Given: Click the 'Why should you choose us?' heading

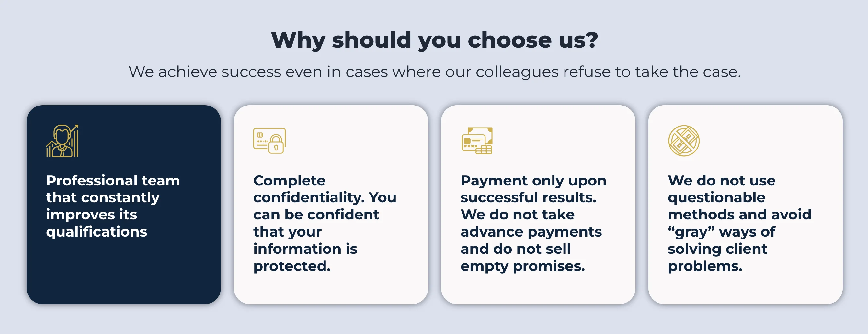Looking at the screenshot, I should 434,40.
